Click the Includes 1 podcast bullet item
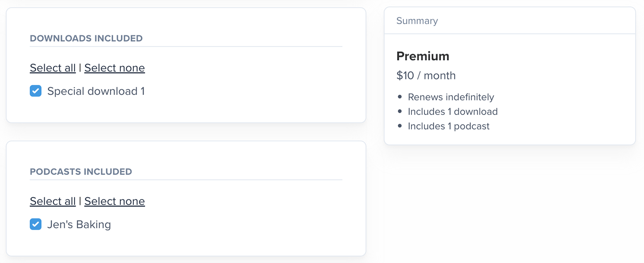The height and width of the screenshot is (263, 644). pyautogui.click(x=449, y=126)
